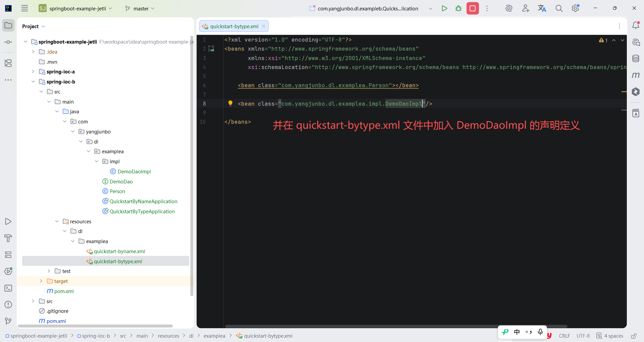Collapse the spring-ioc-b module
The height and width of the screenshot is (342, 644).
[33, 81]
